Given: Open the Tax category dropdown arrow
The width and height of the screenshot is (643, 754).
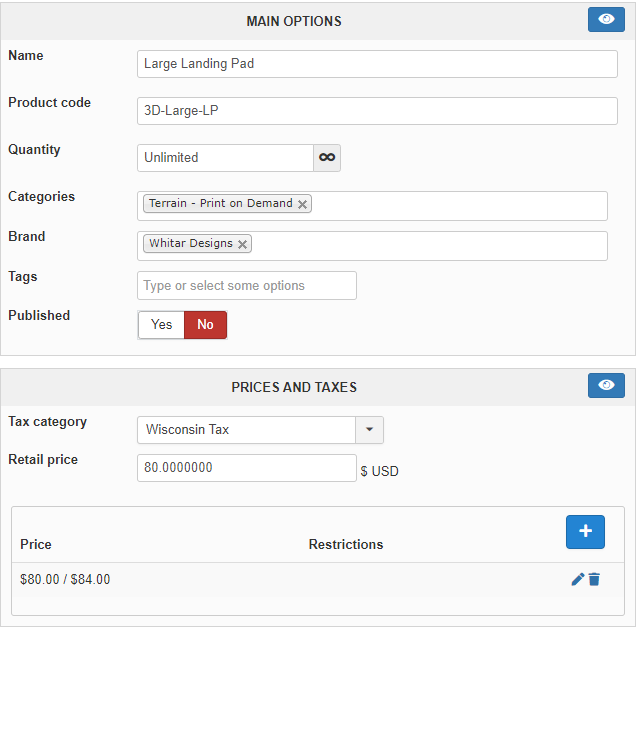Looking at the screenshot, I should pos(369,430).
